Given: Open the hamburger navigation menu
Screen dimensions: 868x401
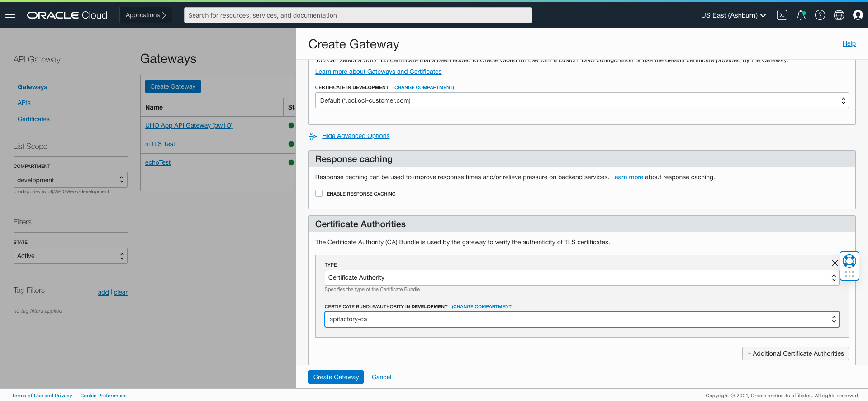Looking at the screenshot, I should (x=10, y=15).
